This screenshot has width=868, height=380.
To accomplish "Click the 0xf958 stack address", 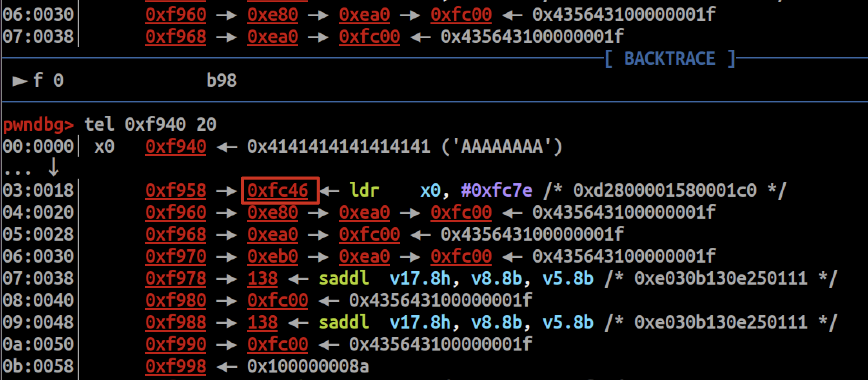I will [x=176, y=191].
